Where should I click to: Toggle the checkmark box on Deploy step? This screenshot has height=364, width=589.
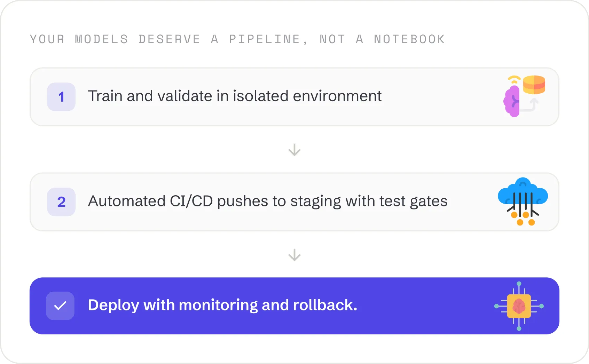60,306
